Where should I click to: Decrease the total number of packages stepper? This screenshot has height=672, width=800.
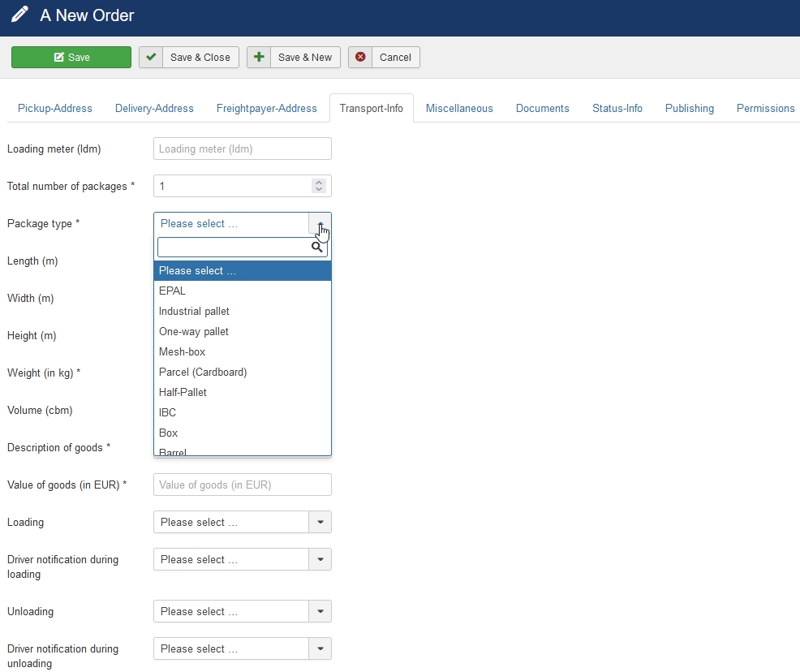[x=319, y=189]
